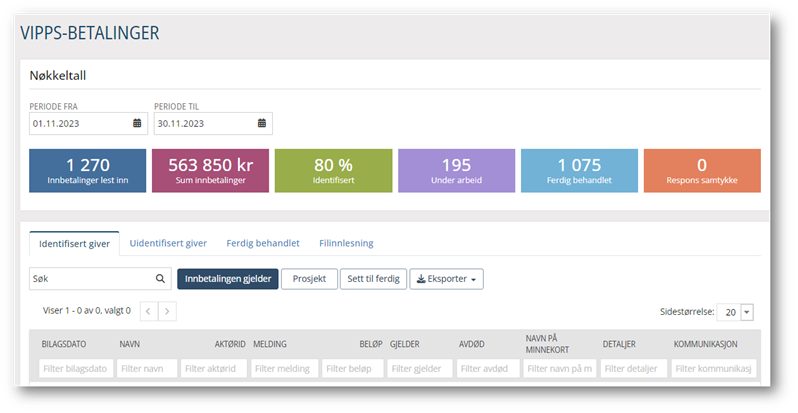The height and width of the screenshot is (413, 798).
Task: Click the Under arbeid tile
Action: click(457, 171)
